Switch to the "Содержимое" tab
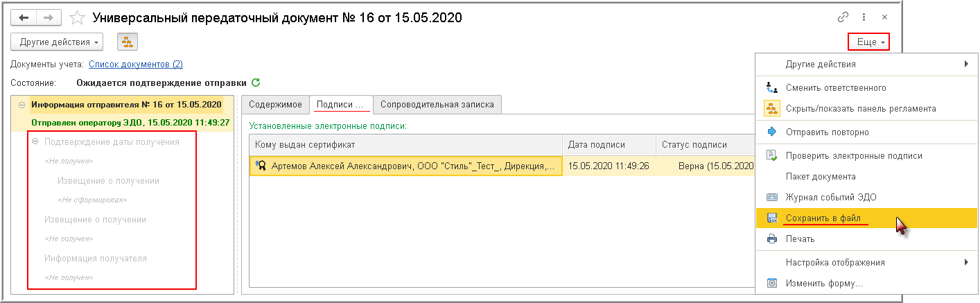Viewport: 980px width, 303px height. (x=275, y=105)
